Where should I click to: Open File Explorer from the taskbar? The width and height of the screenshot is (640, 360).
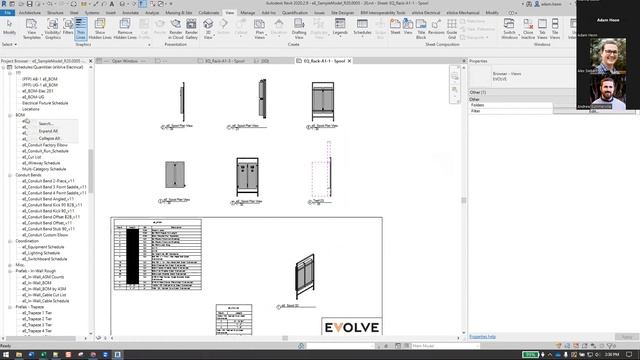[x=19, y=355]
